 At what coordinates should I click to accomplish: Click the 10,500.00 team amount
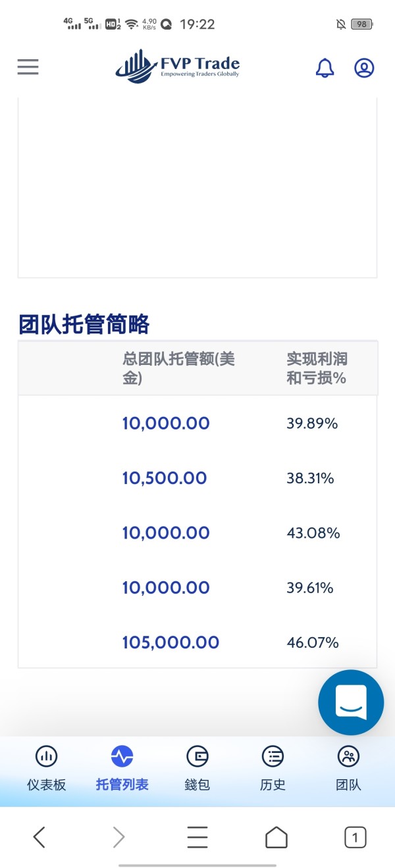click(x=165, y=478)
